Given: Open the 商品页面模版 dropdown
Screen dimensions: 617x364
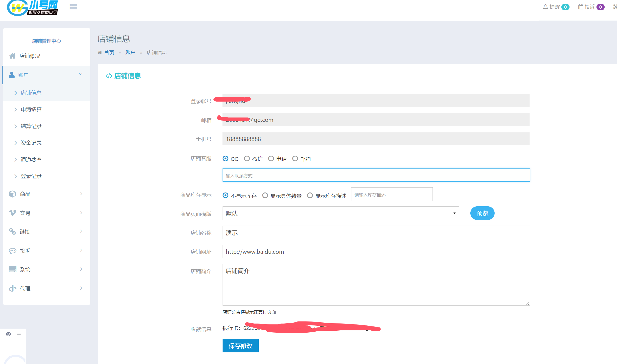Looking at the screenshot, I should pos(341,213).
